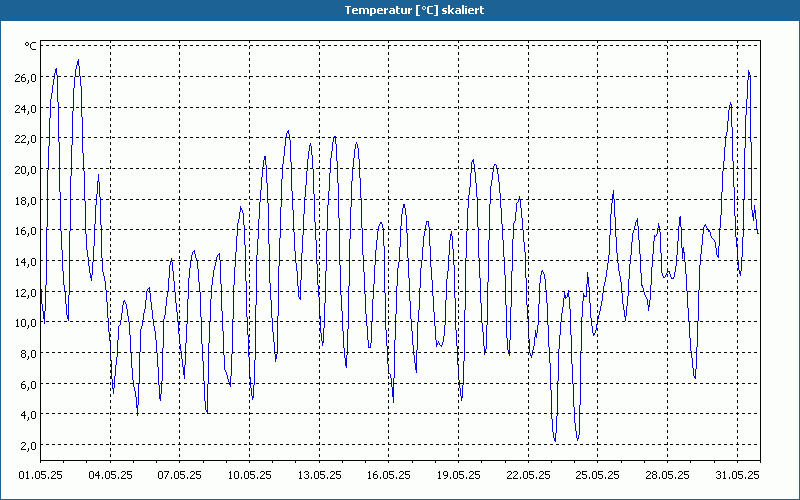
Task: Click the 26,0 y-axis label
Action: (x=26, y=78)
